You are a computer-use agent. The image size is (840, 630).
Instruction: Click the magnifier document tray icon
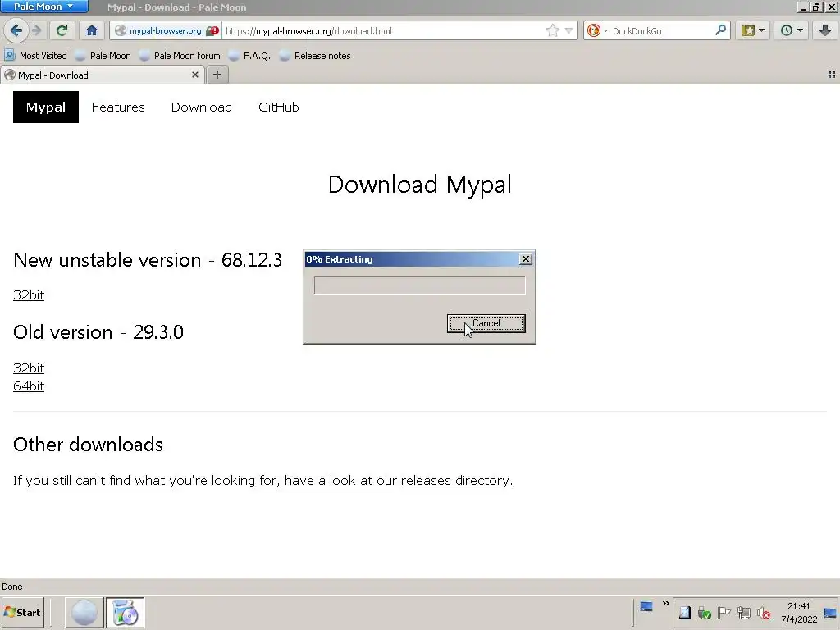(685, 613)
